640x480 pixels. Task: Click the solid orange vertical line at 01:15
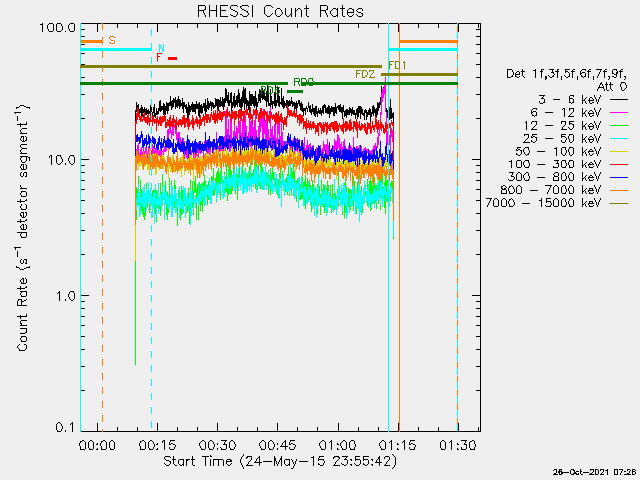click(x=399, y=227)
